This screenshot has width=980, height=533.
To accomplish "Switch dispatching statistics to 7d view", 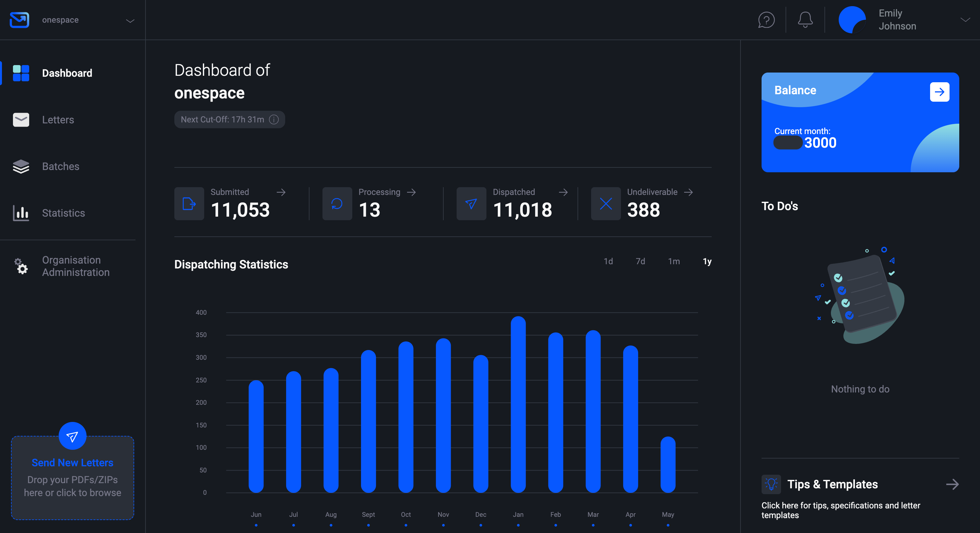I will [641, 261].
